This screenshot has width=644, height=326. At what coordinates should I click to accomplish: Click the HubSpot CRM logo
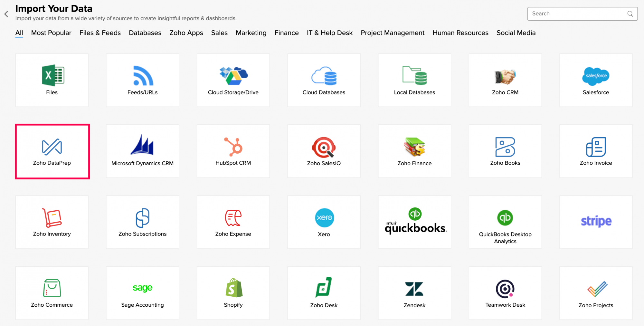233,147
